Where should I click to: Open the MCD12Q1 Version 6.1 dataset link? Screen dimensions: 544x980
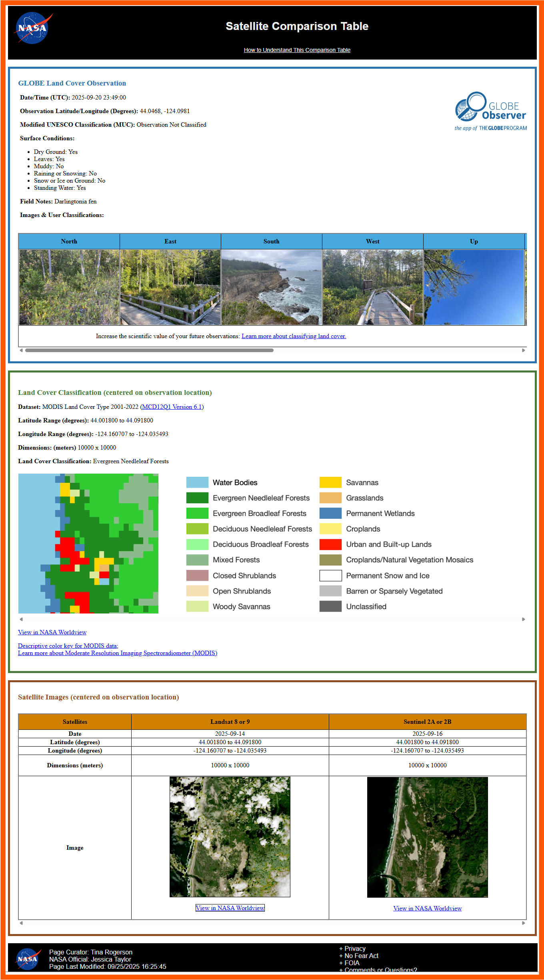(172, 407)
